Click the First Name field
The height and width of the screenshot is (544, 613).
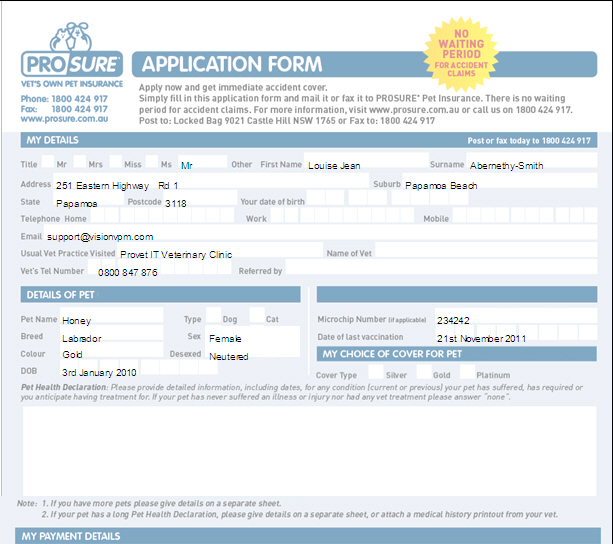pyautogui.click(x=366, y=161)
